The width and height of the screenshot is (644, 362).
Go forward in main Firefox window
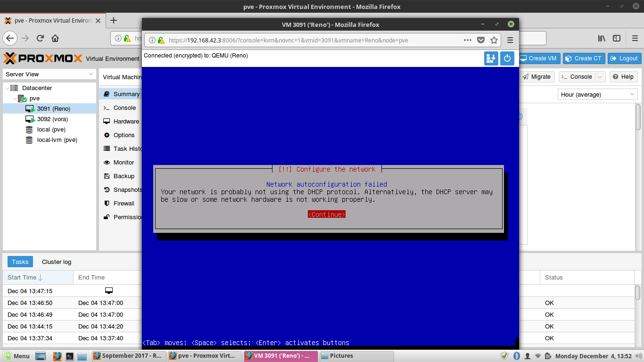coord(25,38)
